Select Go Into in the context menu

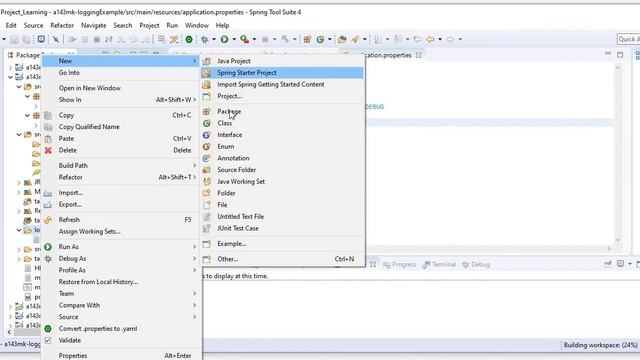pos(122,73)
